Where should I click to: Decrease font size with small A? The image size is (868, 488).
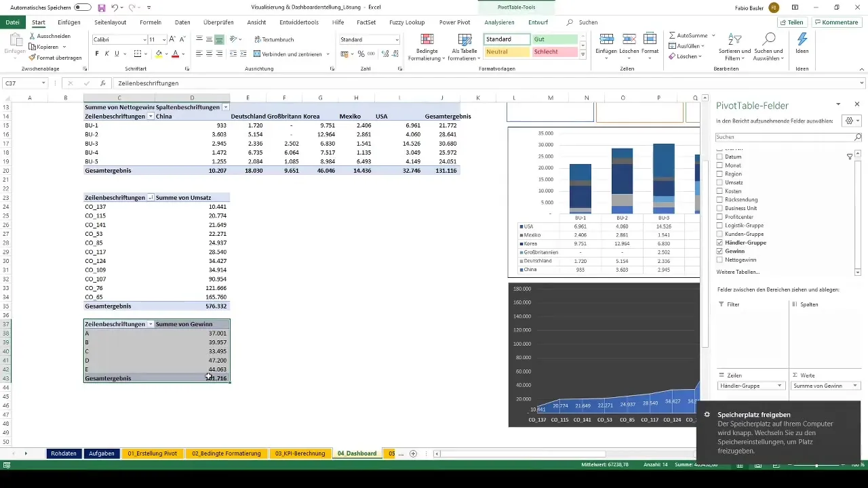coord(182,39)
